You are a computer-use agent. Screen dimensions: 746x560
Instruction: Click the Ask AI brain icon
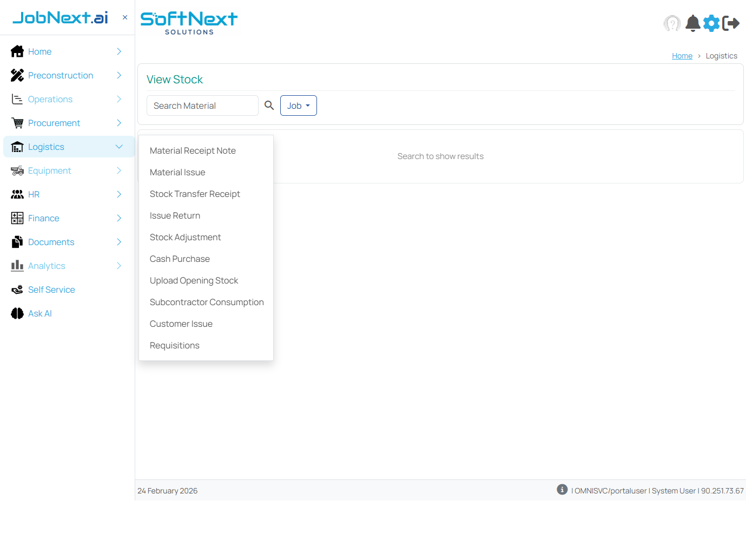[17, 313]
